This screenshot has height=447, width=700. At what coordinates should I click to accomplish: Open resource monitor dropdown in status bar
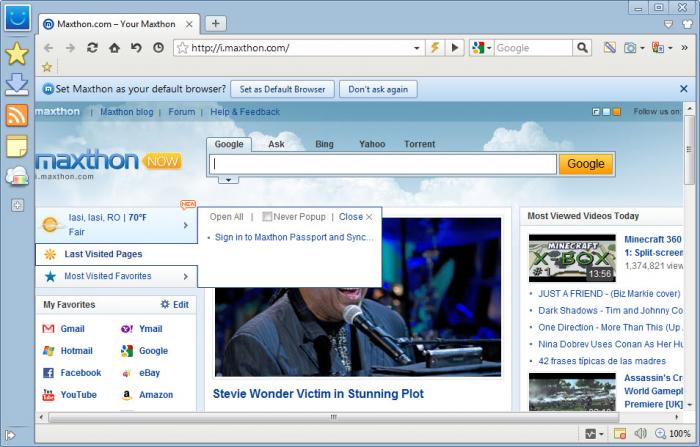(601, 434)
